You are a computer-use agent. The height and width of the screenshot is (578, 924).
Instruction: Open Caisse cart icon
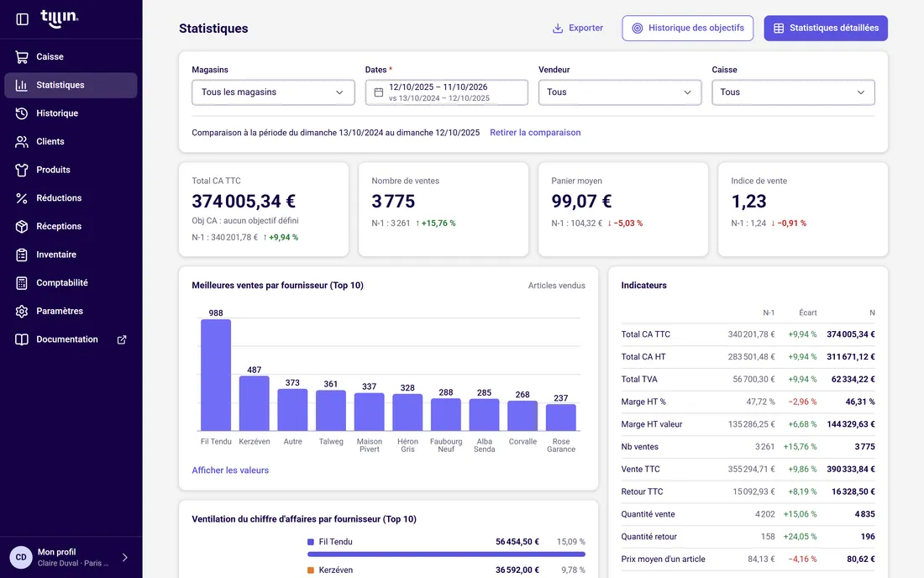click(x=22, y=56)
